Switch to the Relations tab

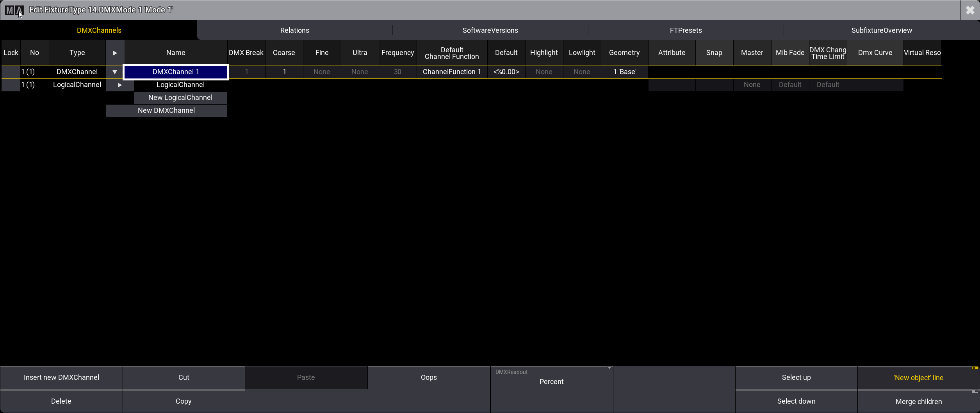tap(294, 30)
